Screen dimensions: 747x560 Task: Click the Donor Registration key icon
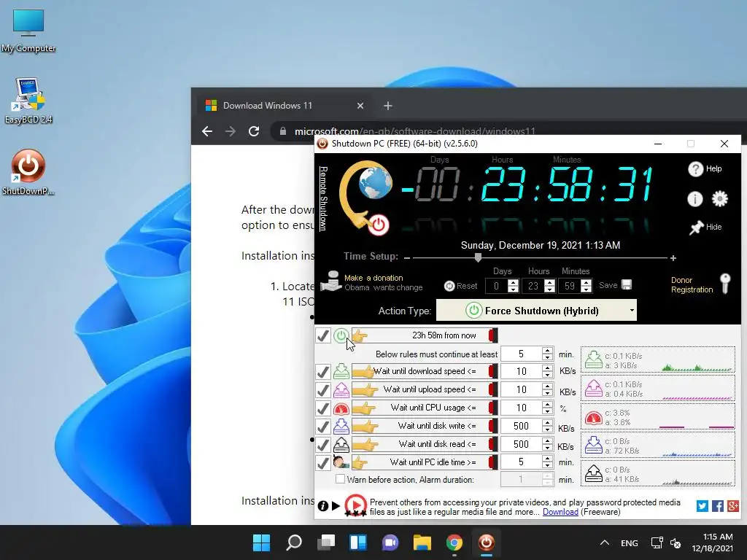pos(725,284)
